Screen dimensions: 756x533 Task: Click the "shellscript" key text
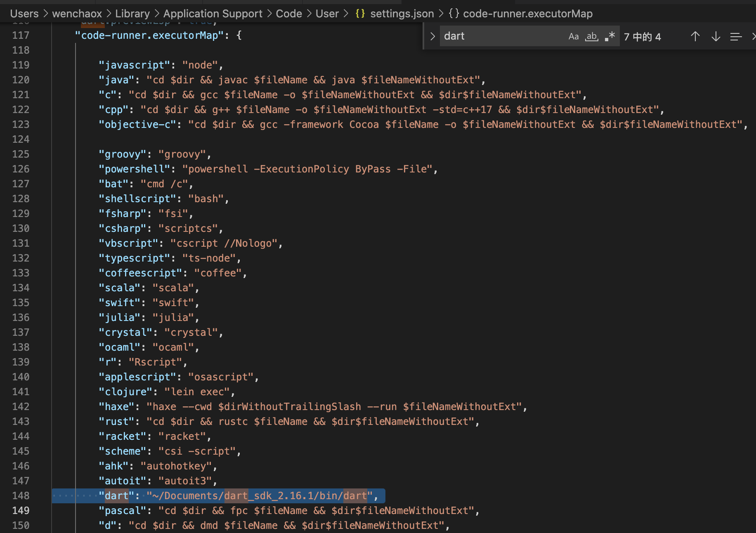137,199
